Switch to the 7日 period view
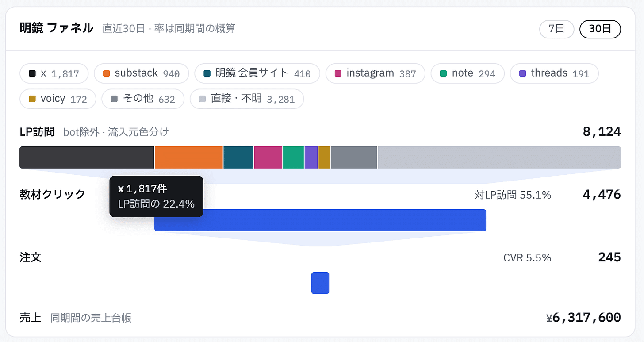The height and width of the screenshot is (342, 644). [x=556, y=29]
